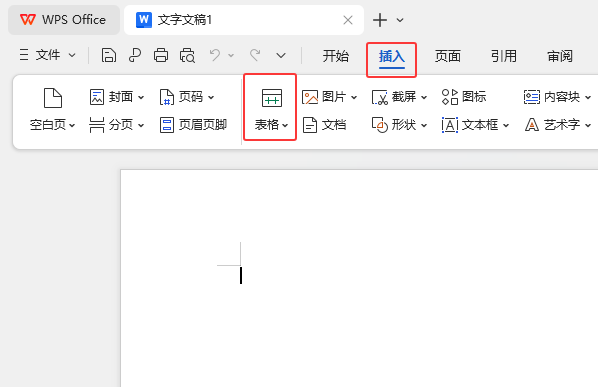Expand the new tab dropdown arrow
Image resolution: width=598 pixels, height=387 pixels.
(x=400, y=20)
